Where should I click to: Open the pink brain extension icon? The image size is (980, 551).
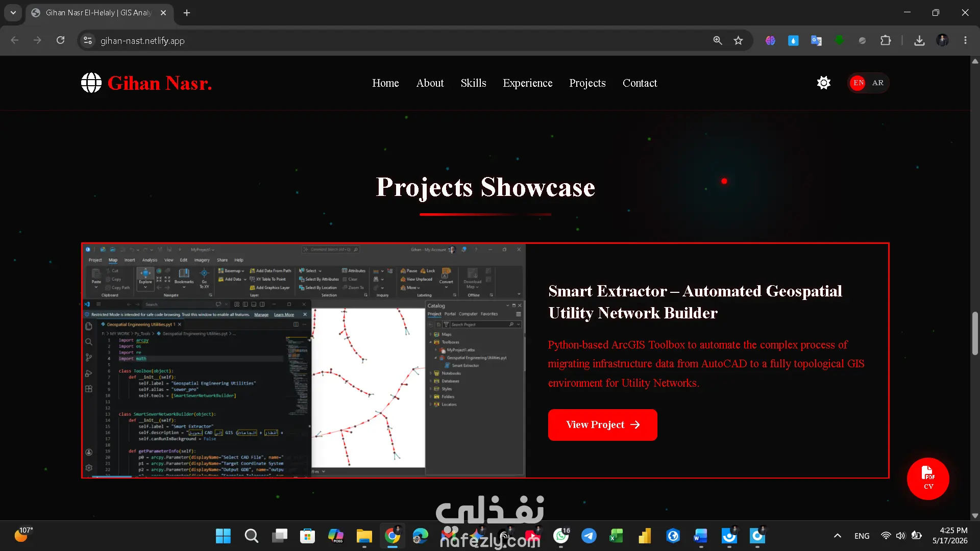point(770,40)
